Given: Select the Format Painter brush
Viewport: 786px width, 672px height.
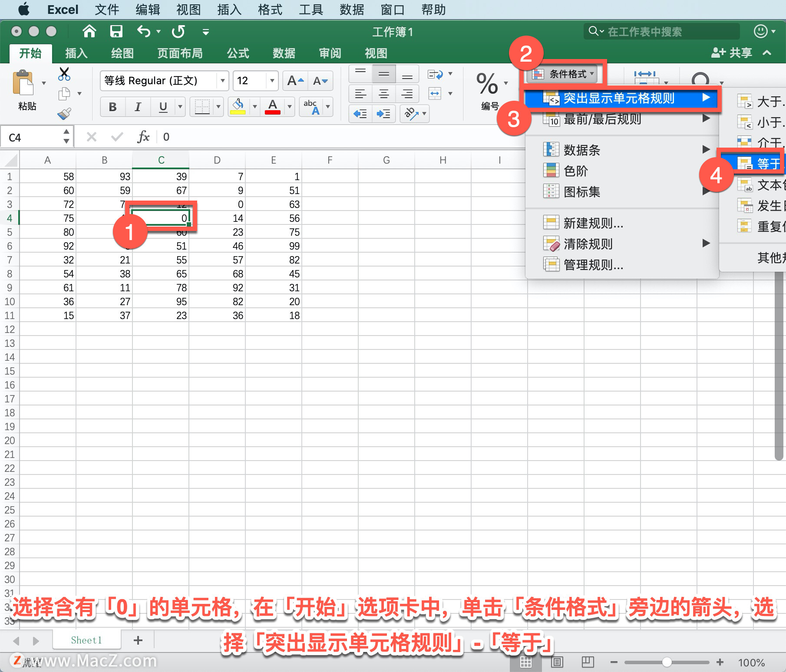Looking at the screenshot, I should tap(64, 114).
